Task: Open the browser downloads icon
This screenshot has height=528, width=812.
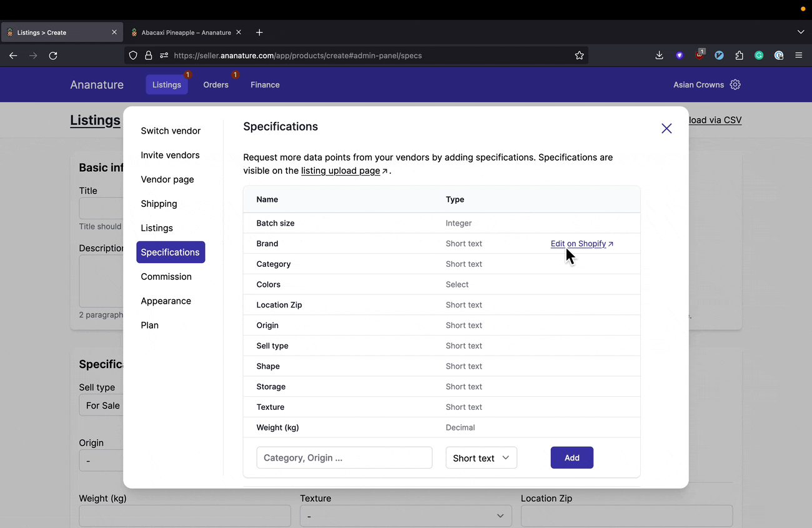Action: click(x=659, y=56)
